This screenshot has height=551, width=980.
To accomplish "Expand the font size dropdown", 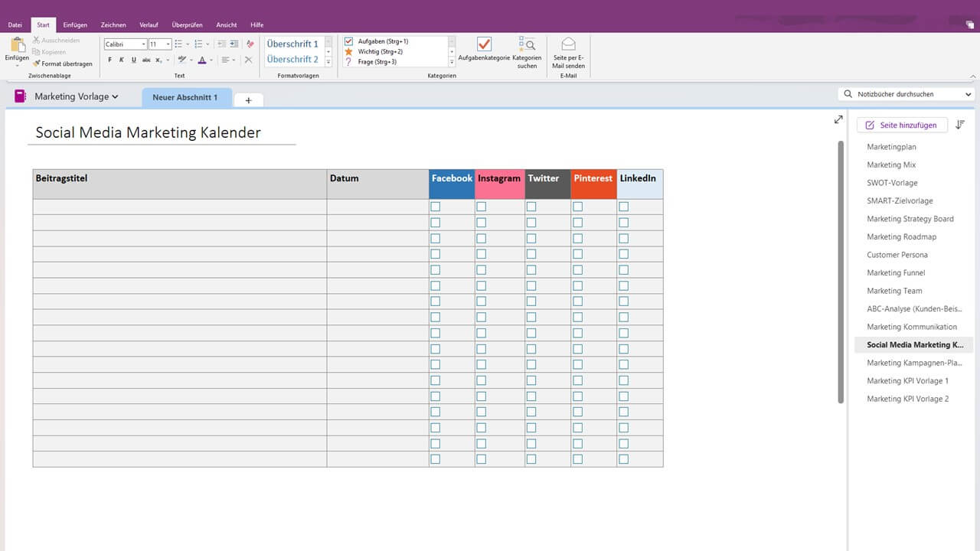I will click(x=167, y=44).
